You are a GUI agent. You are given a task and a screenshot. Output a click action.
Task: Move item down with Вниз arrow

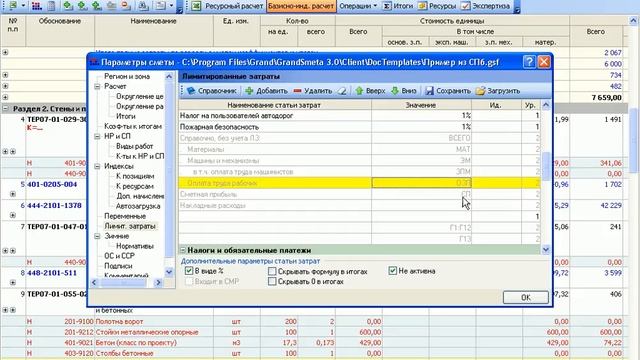[404, 91]
